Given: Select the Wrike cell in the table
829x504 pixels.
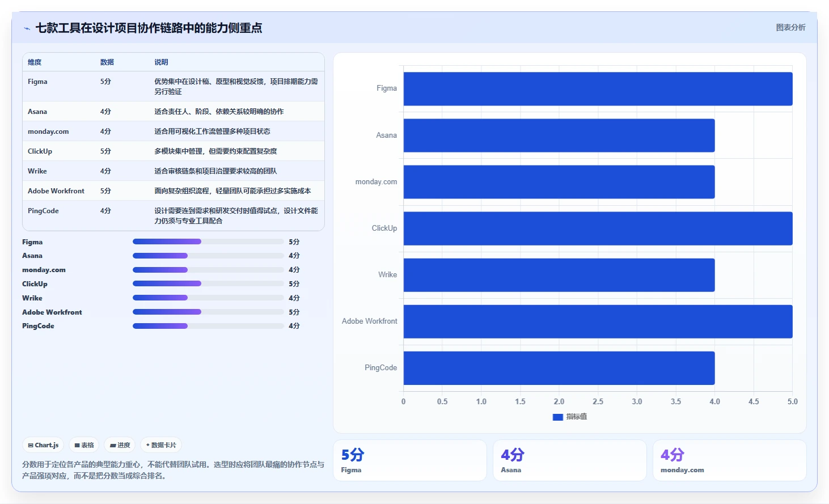Looking at the screenshot, I should click(x=37, y=171).
